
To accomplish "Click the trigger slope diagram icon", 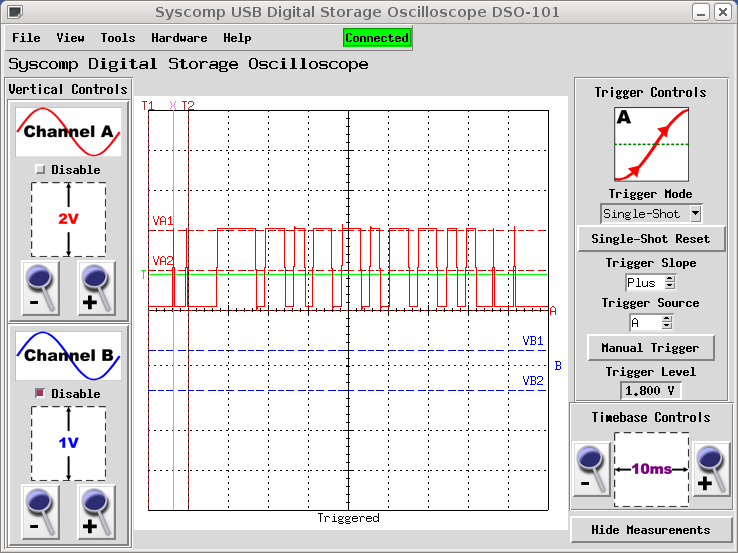I will tap(651, 144).
